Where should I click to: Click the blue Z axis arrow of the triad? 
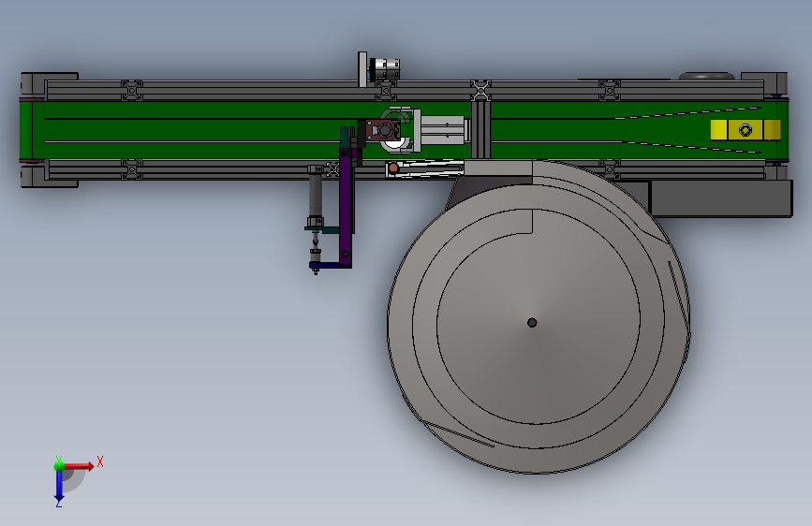coord(59,488)
